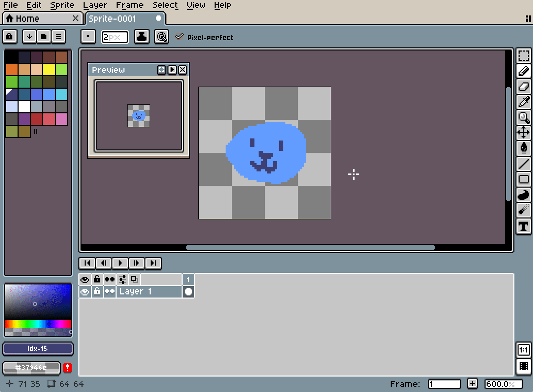Pick the orange palette color
This screenshot has height=392, width=533.
pos(12,69)
